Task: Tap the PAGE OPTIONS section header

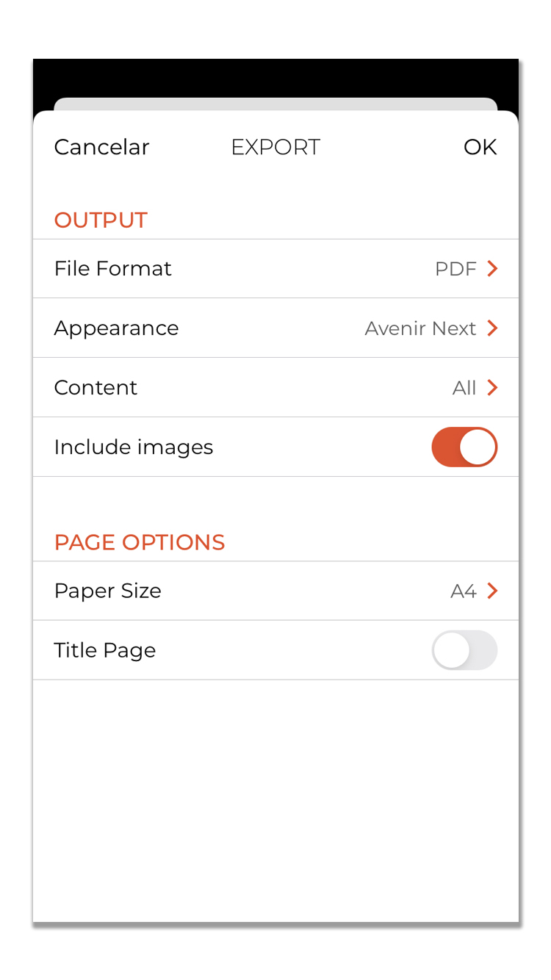Action: [140, 542]
